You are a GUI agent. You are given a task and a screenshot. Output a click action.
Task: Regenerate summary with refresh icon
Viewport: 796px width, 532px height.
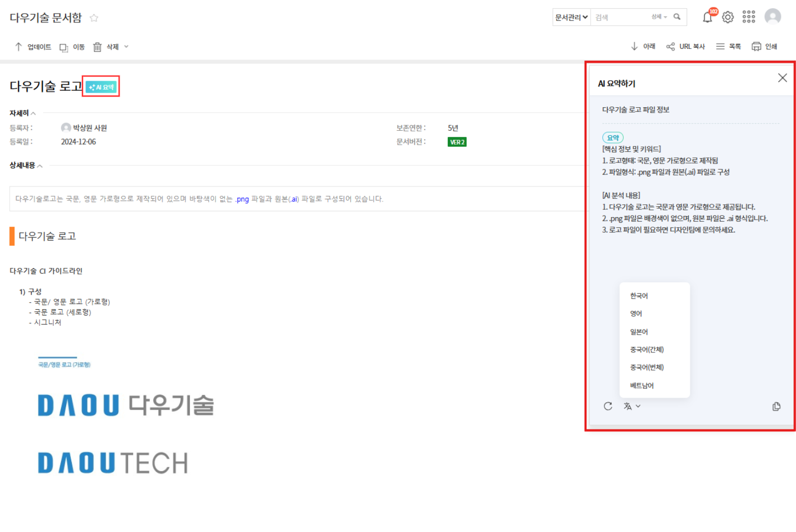point(608,406)
